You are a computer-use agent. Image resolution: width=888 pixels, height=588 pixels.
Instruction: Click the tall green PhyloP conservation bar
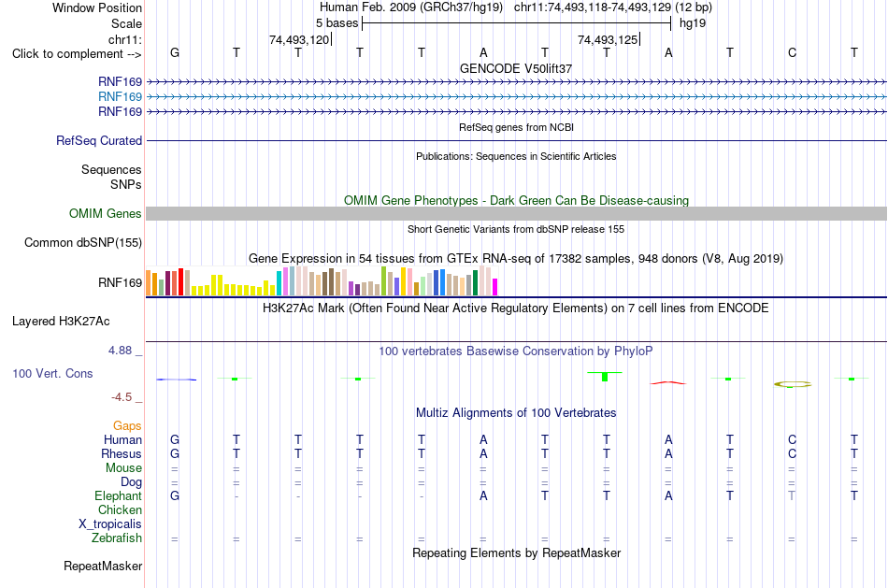605,376
